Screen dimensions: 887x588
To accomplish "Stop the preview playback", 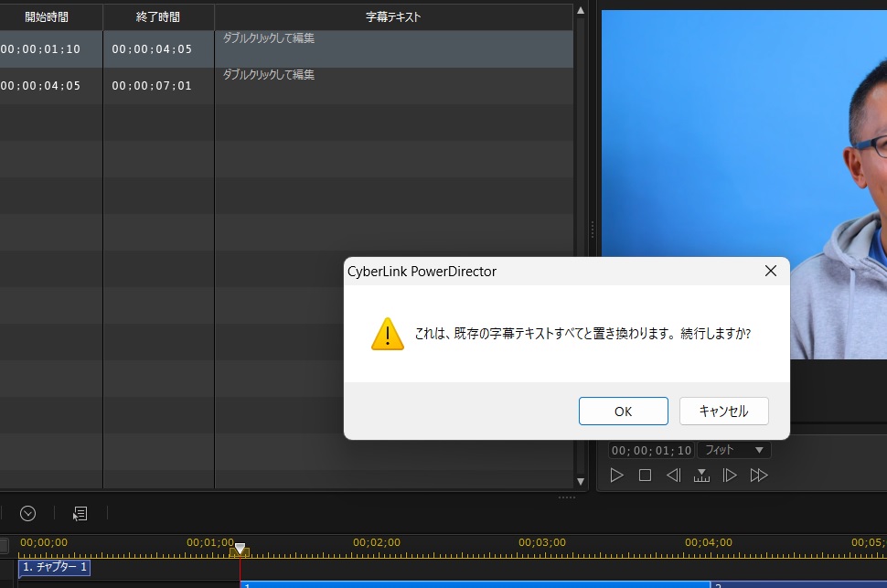I will click(x=645, y=476).
